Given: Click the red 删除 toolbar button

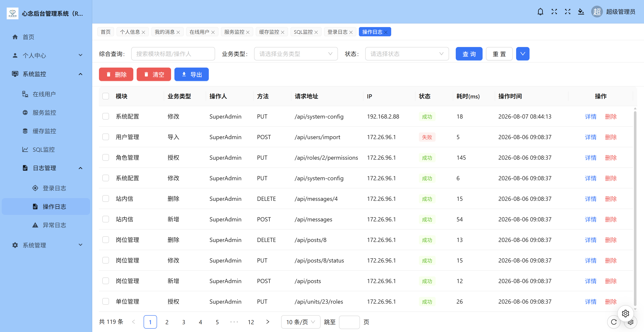Looking at the screenshot, I should pos(116,74).
